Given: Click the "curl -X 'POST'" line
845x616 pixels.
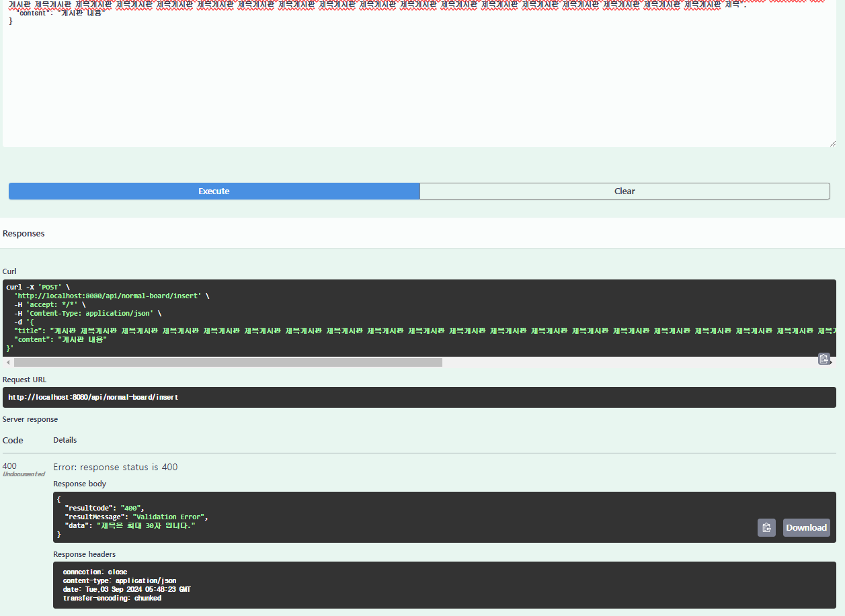Looking at the screenshot, I should tap(38, 287).
